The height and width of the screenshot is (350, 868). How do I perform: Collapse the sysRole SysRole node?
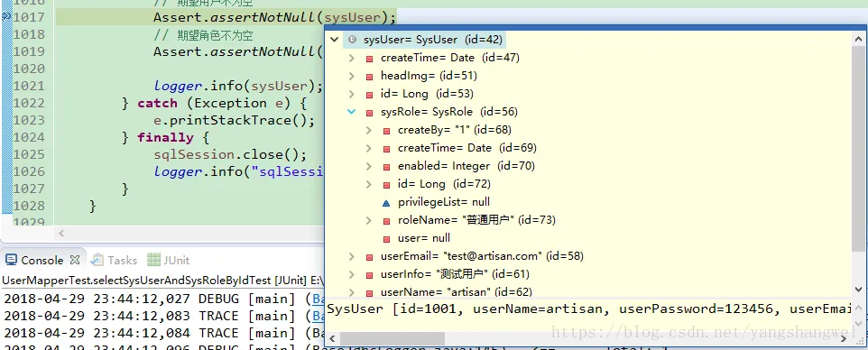pos(352,112)
